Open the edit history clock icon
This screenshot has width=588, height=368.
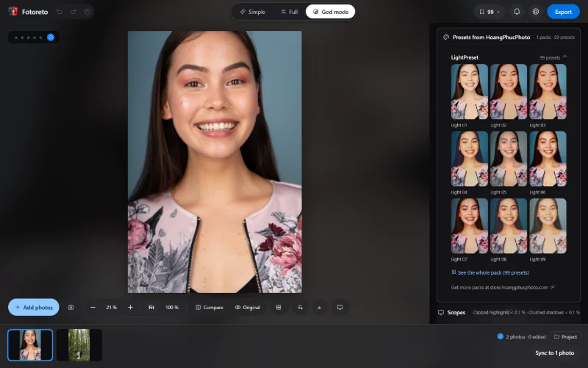87,12
